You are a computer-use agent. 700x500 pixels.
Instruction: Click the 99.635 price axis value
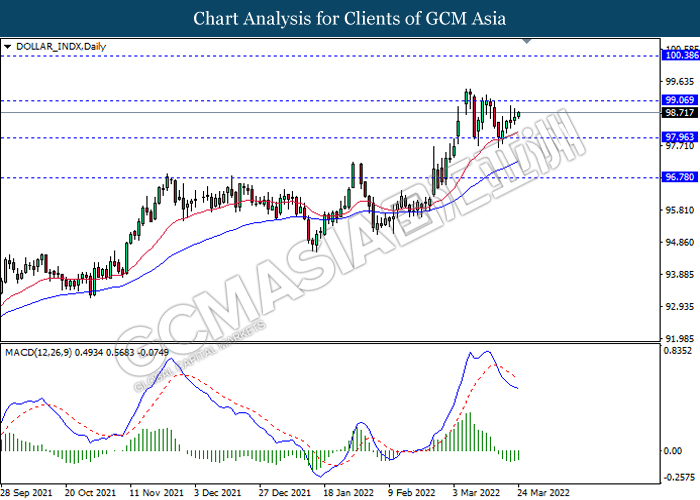[679, 82]
